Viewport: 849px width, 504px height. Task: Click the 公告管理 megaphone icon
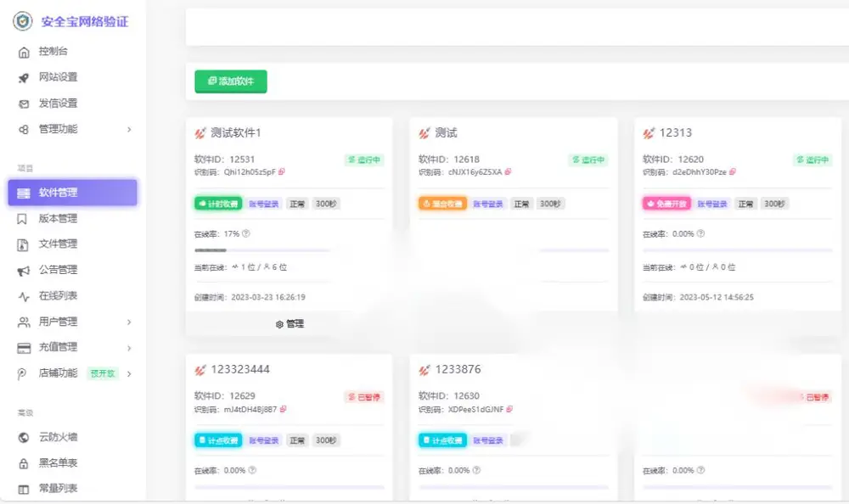[x=24, y=271]
